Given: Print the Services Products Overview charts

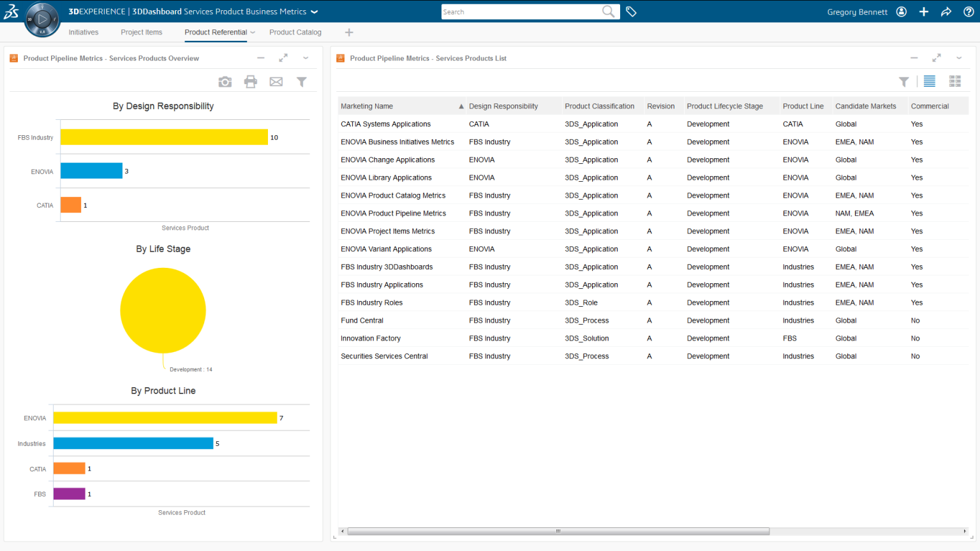Looking at the screenshot, I should [x=251, y=82].
